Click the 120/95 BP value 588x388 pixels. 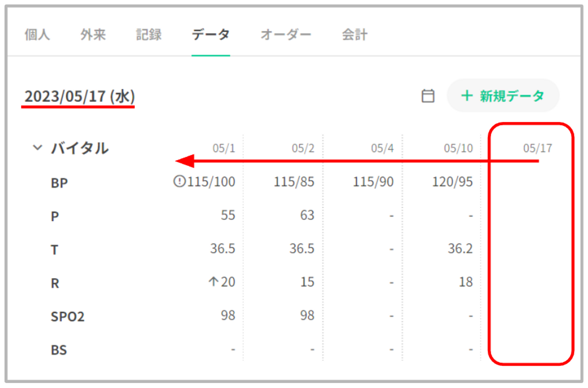(452, 182)
